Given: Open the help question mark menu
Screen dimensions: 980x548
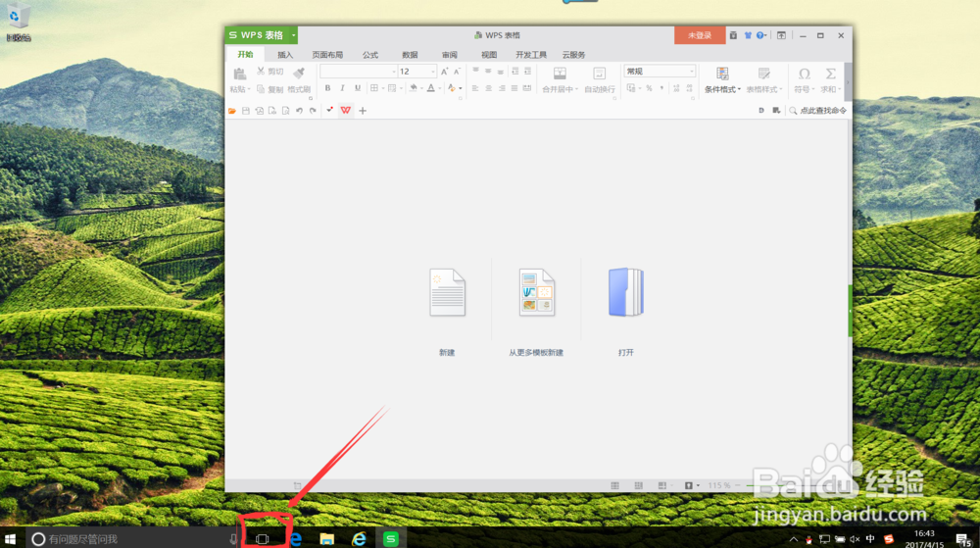Looking at the screenshot, I should 760,35.
